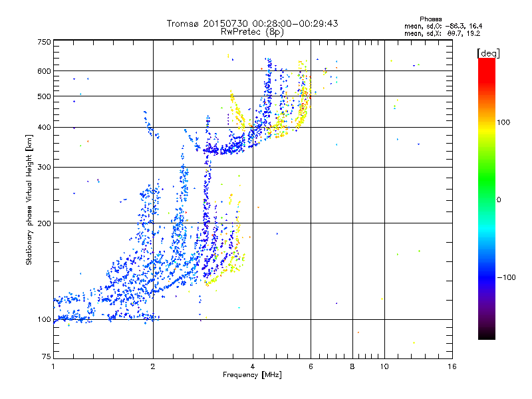Image resolution: width=532 pixels, height=399 pixels.
Task: Click the y-axis '400' tick label
Action: click(44, 127)
